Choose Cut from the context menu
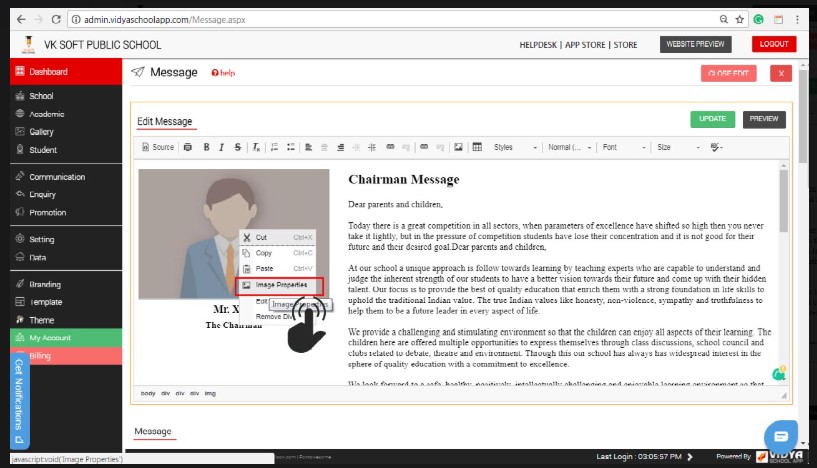The height and width of the screenshot is (468, 817). click(278, 237)
